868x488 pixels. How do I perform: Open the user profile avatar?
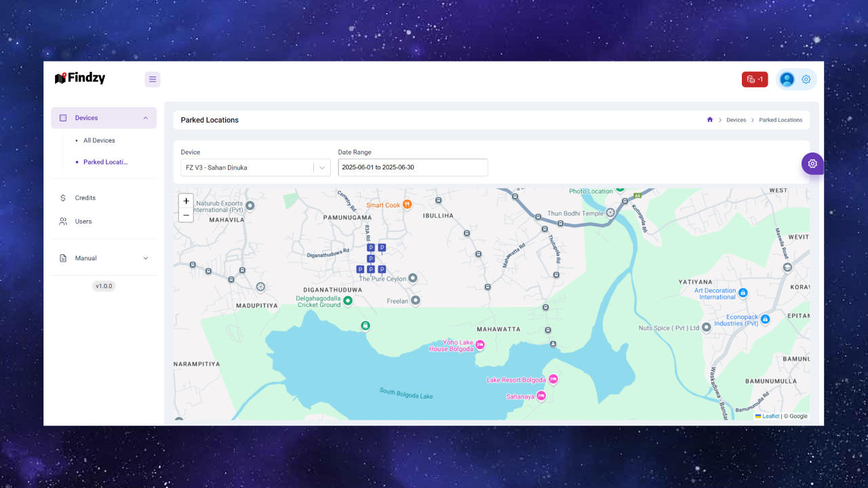[787, 79]
